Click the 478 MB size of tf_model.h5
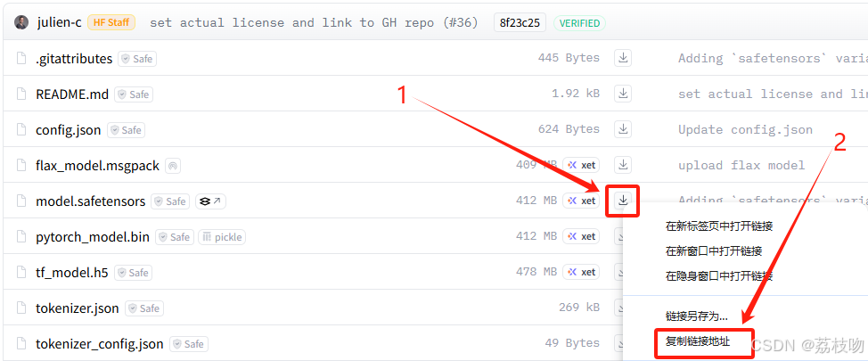This screenshot has width=868, height=361. point(536,272)
